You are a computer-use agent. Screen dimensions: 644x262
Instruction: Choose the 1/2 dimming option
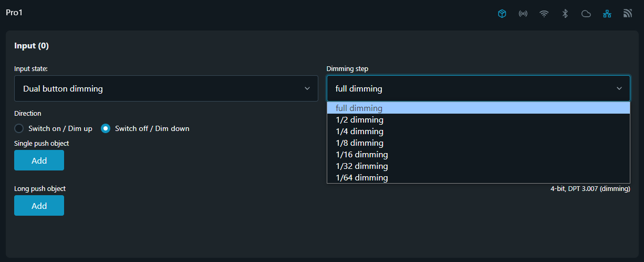(359, 120)
